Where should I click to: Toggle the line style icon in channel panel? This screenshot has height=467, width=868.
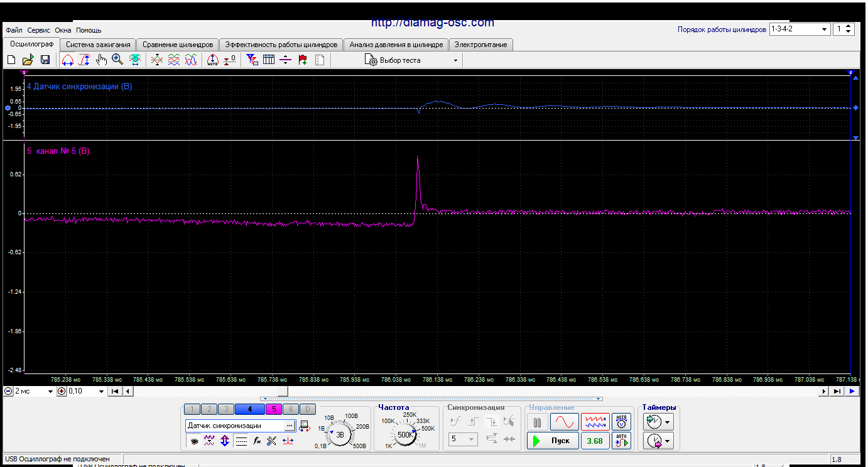[x=241, y=441]
